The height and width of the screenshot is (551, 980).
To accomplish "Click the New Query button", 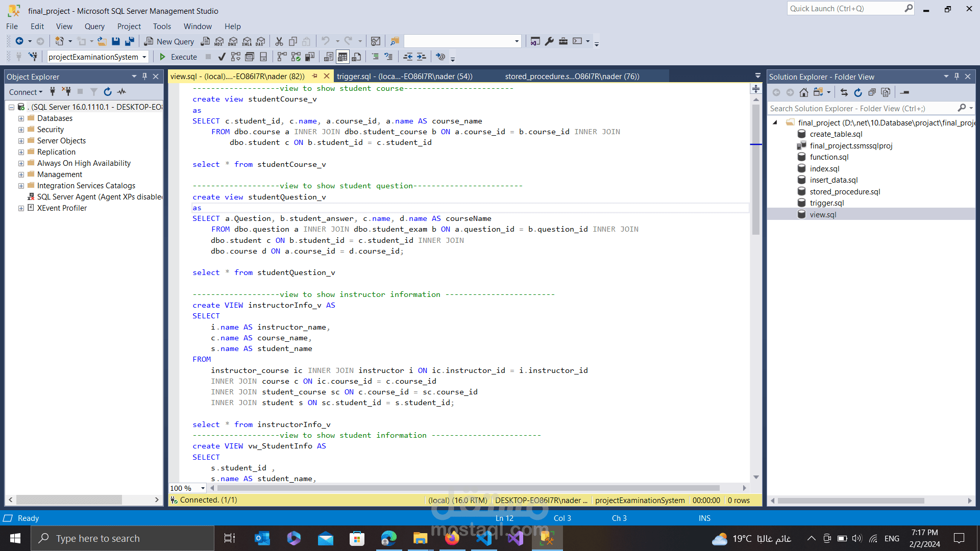I will click(x=169, y=41).
